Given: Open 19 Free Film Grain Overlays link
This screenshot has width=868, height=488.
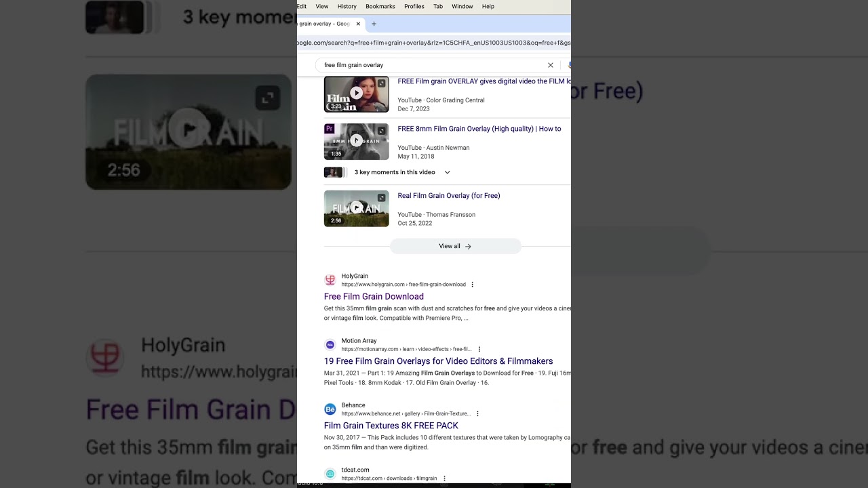Looking at the screenshot, I should (438, 361).
